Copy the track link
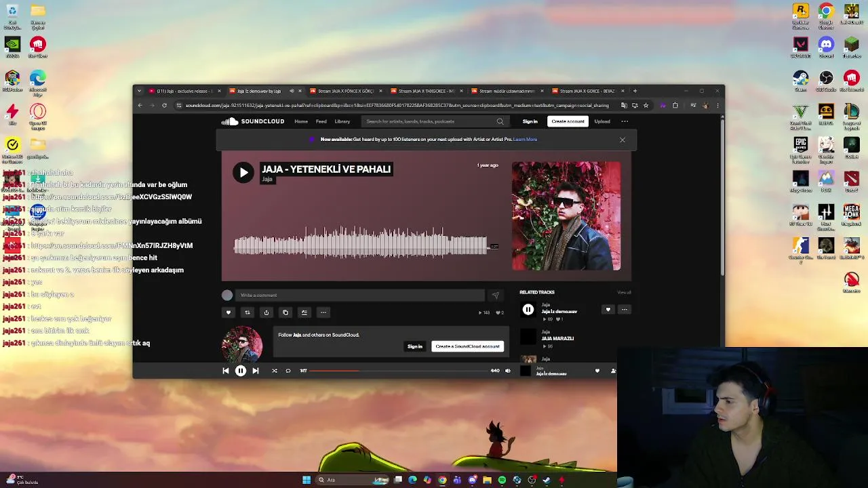 point(285,312)
